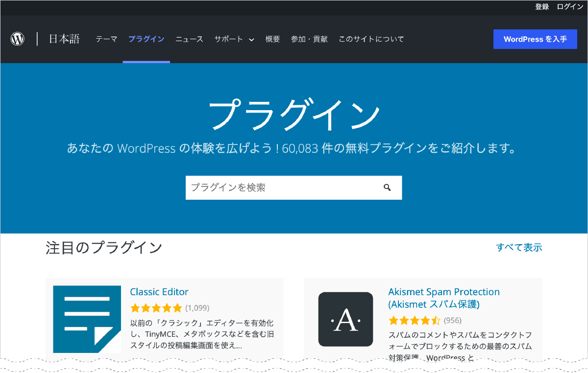Click the 登録 link

[542, 7]
